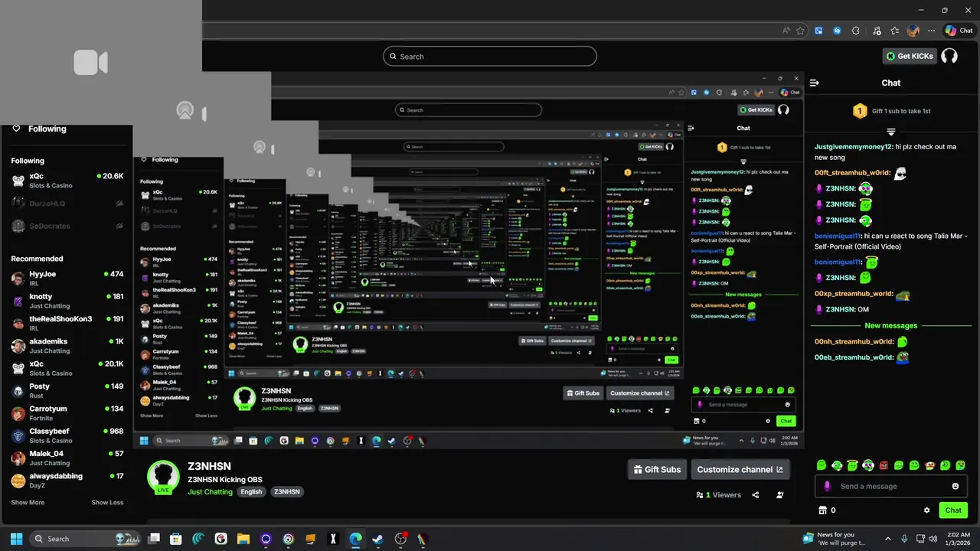Open File Explorer from the taskbar
The width and height of the screenshot is (980, 551).
point(243,539)
